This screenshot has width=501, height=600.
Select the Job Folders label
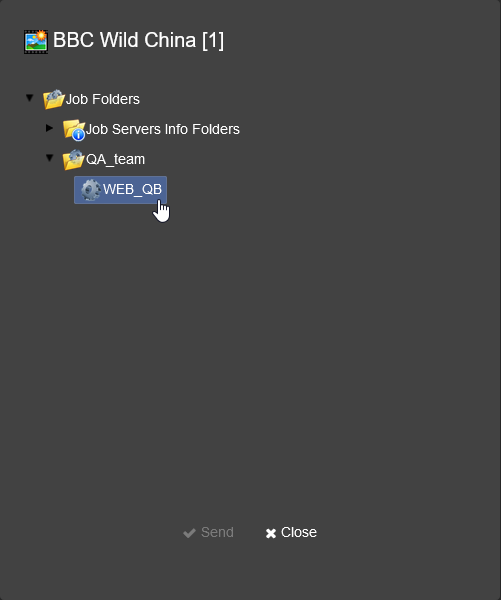[103, 99]
